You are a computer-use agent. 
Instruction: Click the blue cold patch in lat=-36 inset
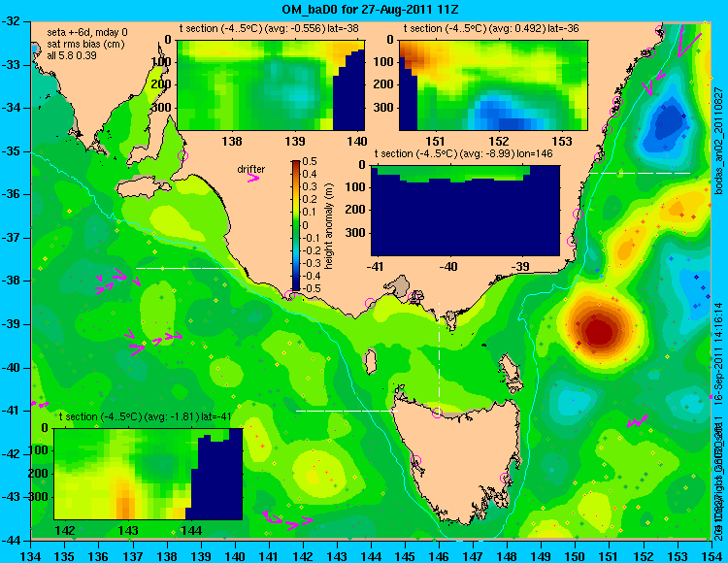click(x=509, y=114)
